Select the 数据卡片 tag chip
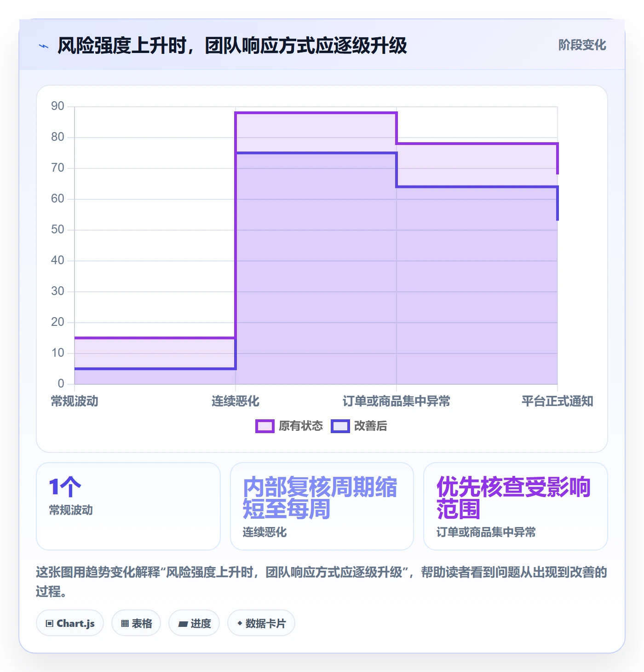 (x=261, y=623)
